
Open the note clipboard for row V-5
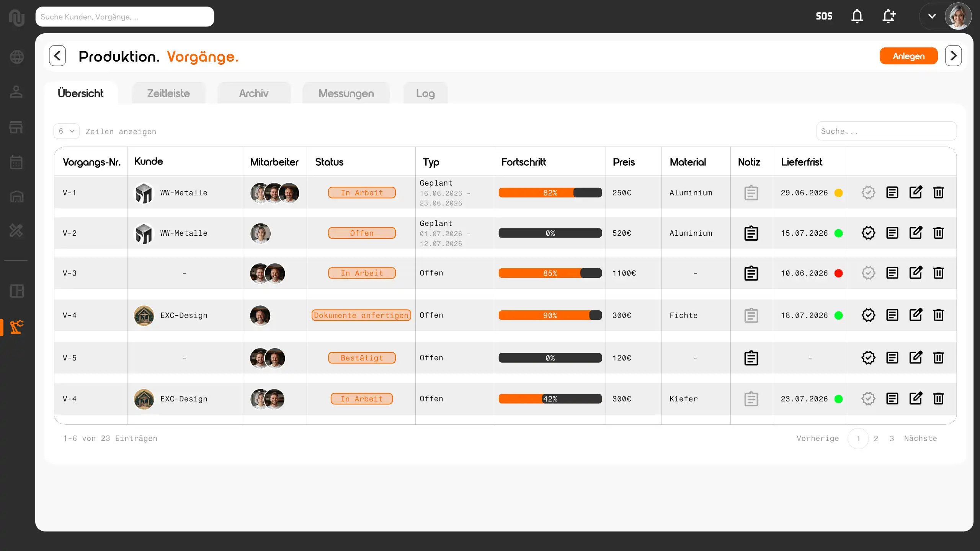(x=751, y=358)
